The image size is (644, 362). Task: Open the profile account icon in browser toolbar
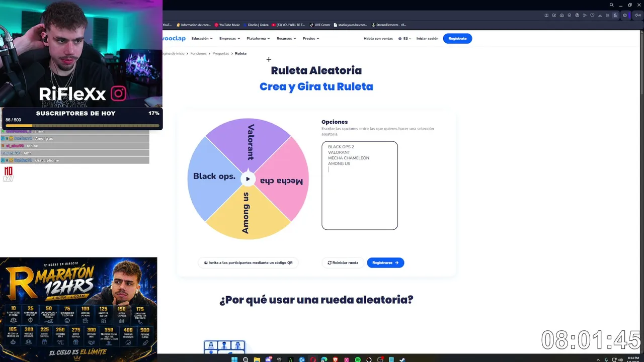(x=615, y=16)
